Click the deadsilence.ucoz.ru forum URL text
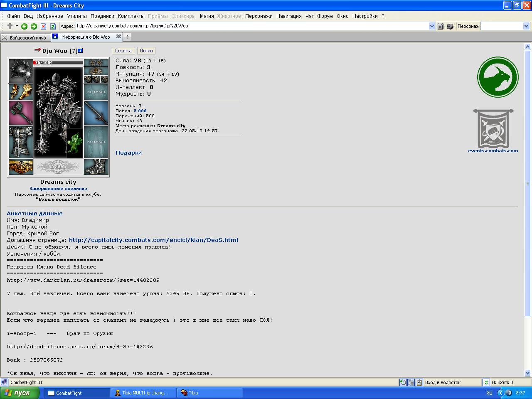The image size is (532, 399). [80, 347]
